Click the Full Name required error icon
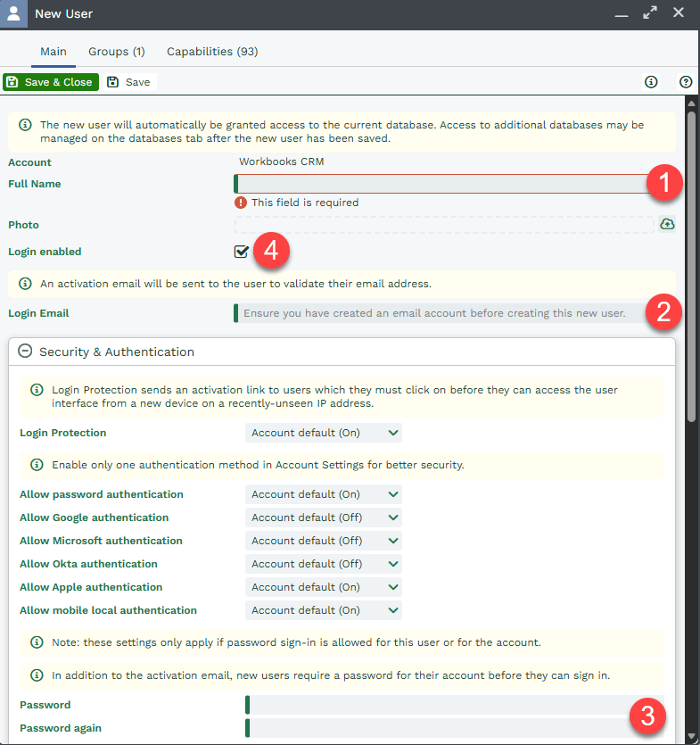Viewport: 700px width, 745px height. [241, 203]
